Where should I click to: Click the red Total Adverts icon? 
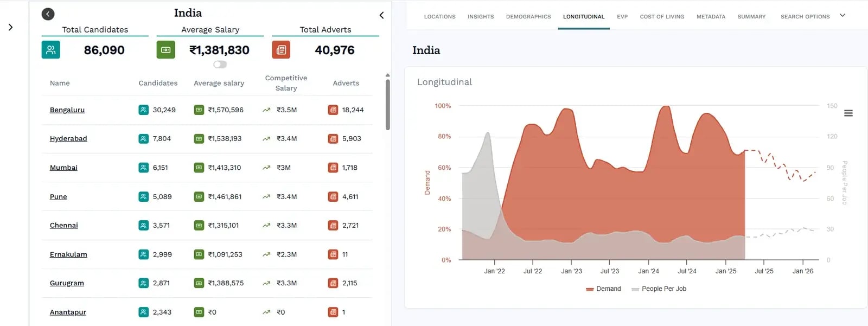281,50
